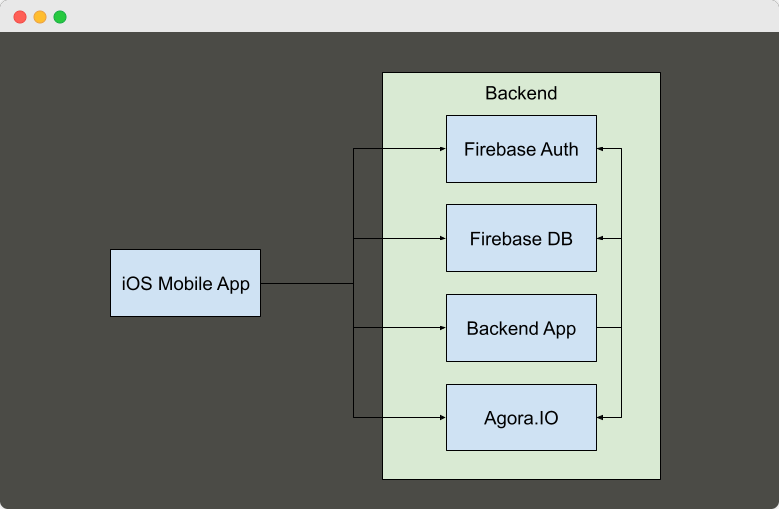Select the Firebase DB box
The width and height of the screenshot is (779, 509).
521,238
